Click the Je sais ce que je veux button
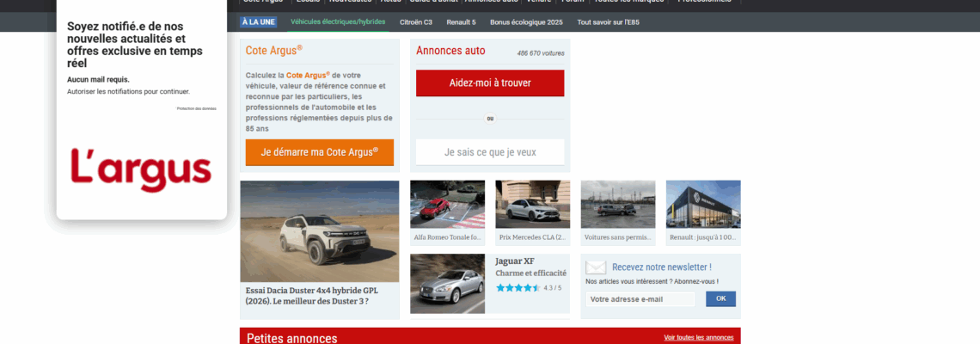Screen dimensions: 980x344 490,152
